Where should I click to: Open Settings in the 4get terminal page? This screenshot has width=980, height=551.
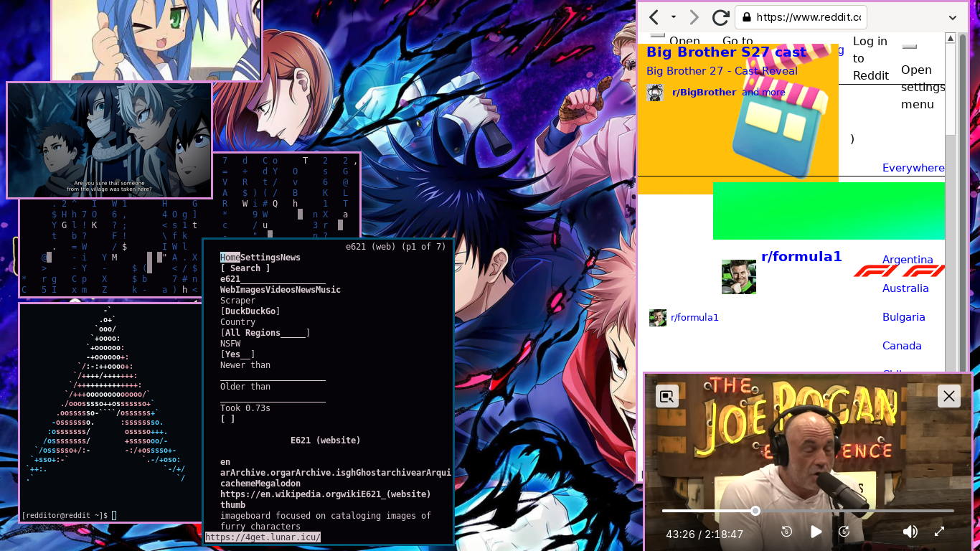tap(260, 258)
